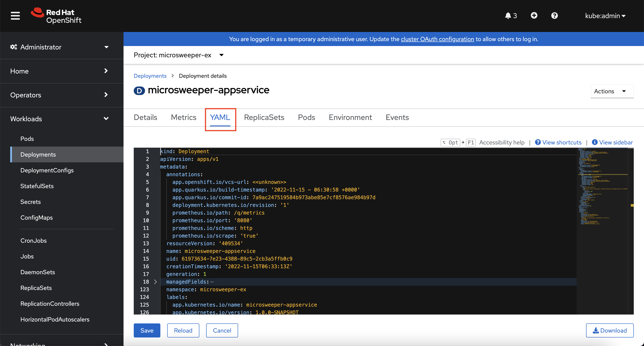This screenshot has width=644, height=346.
Task: Open the kube:admin user dropdown
Action: point(605,16)
